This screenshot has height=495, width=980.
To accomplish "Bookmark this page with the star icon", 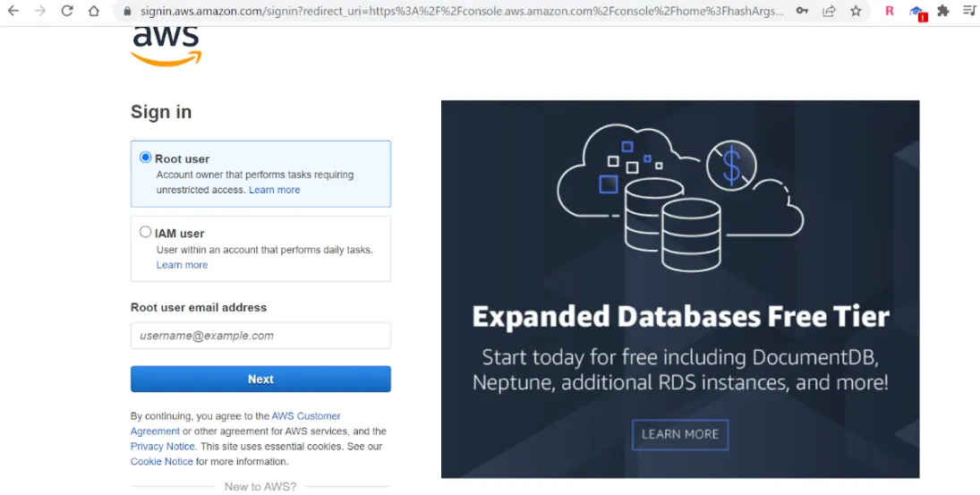I will click(x=856, y=11).
